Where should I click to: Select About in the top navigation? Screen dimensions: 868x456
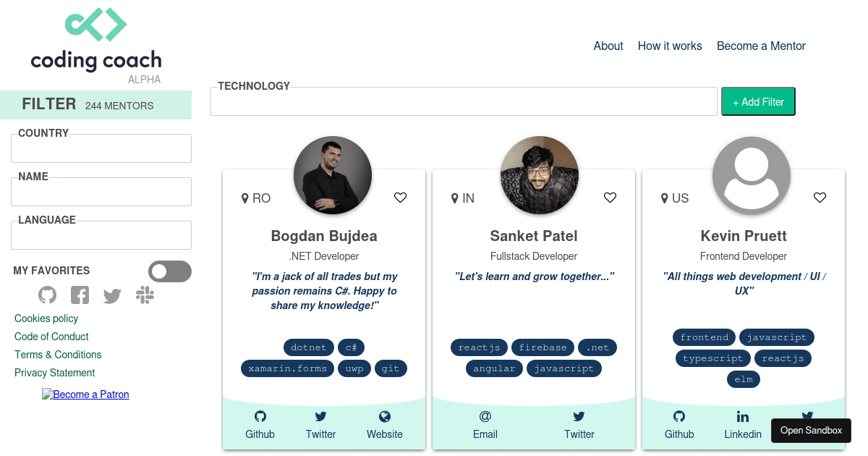click(608, 46)
